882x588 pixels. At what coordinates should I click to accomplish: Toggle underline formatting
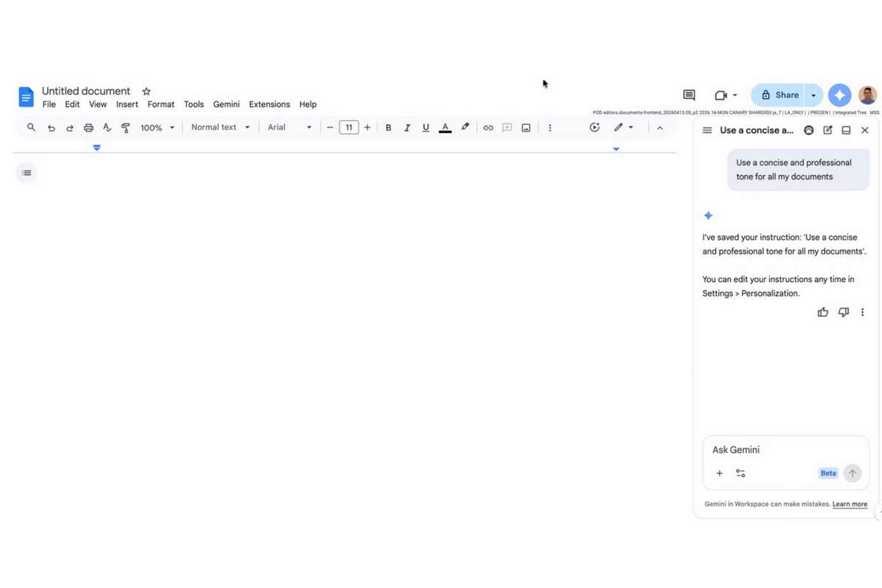tap(426, 128)
